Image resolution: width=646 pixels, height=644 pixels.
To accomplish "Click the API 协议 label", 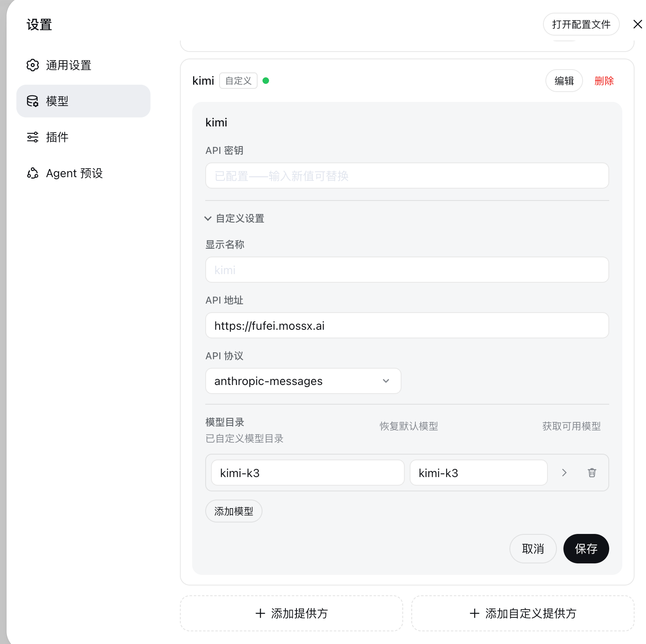I will tap(224, 356).
